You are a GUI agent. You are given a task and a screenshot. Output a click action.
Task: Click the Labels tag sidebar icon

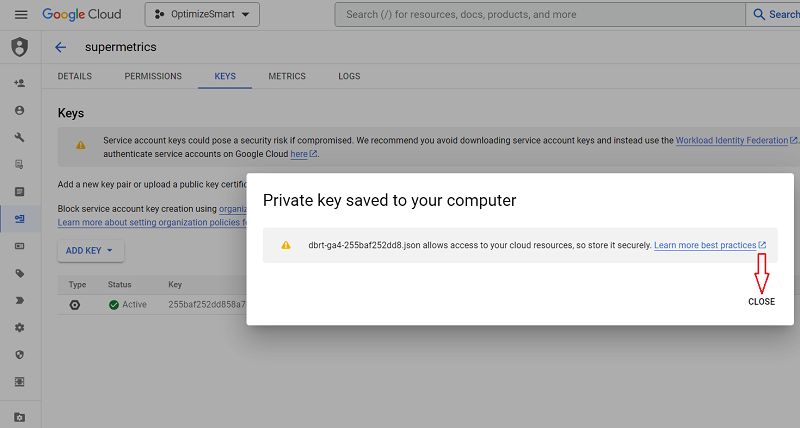pos(19,273)
